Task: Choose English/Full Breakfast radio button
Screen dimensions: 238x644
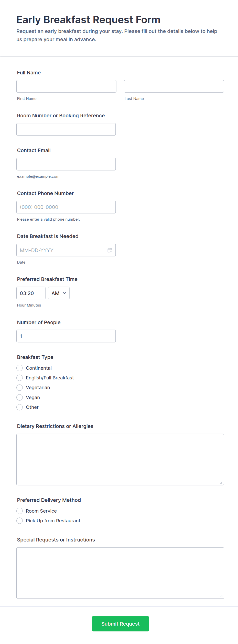Action: tap(20, 378)
